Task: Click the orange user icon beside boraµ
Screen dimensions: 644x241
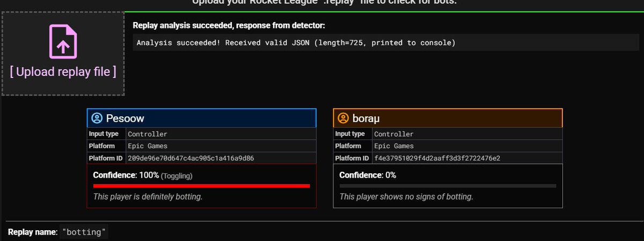Action: coord(343,118)
